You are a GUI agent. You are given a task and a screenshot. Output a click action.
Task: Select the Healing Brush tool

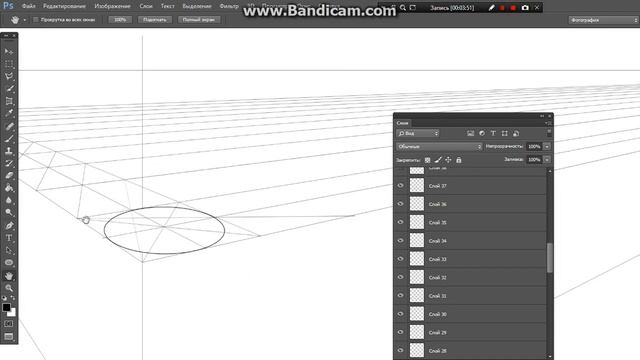[x=9, y=126]
